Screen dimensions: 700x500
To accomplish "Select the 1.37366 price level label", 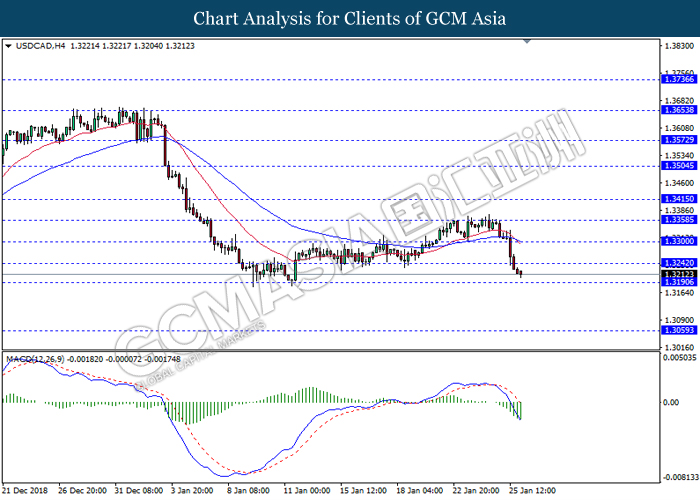I will (x=679, y=79).
